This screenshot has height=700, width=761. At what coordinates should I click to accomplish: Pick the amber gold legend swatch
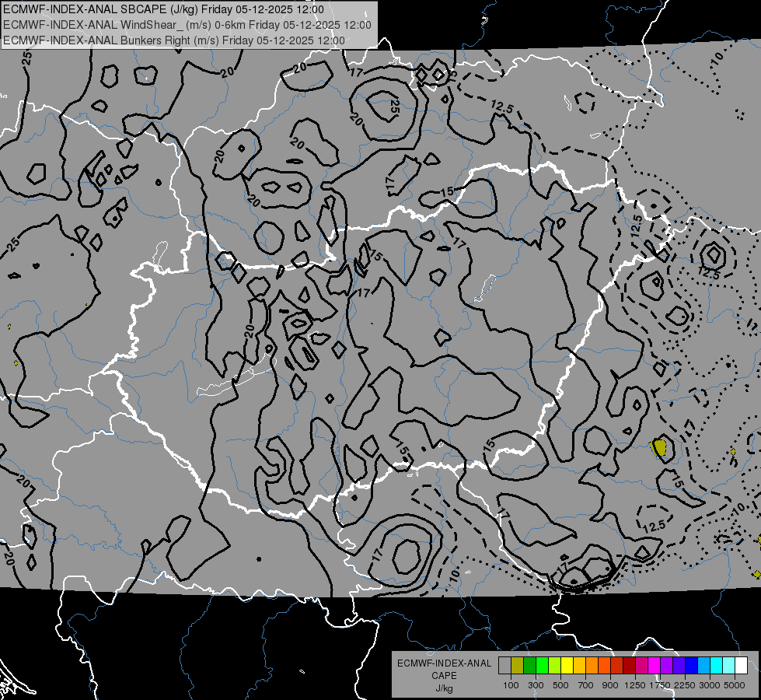579,666
